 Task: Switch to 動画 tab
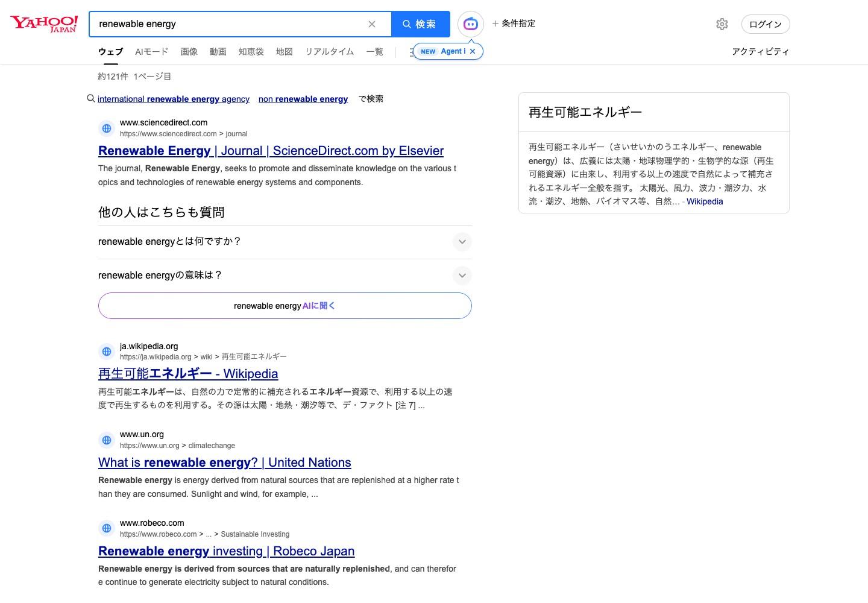tap(218, 52)
